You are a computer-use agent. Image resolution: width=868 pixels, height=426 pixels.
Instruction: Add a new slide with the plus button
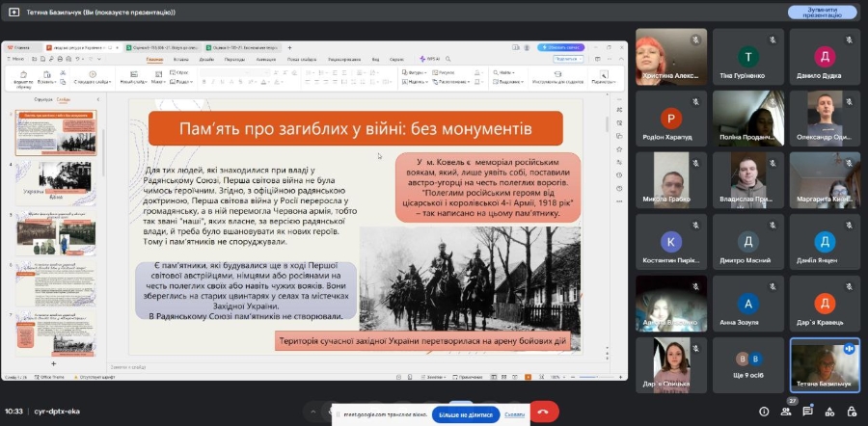pyautogui.click(x=54, y=363)
